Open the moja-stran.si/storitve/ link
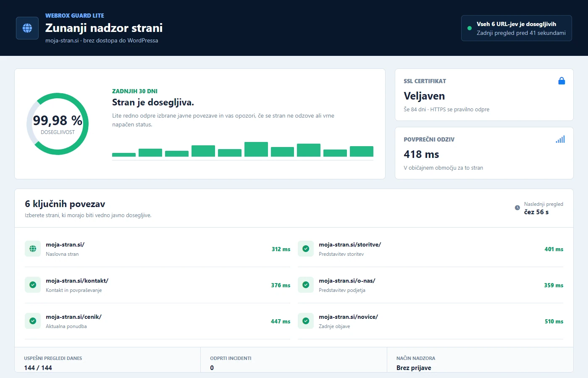 [350, 244]
